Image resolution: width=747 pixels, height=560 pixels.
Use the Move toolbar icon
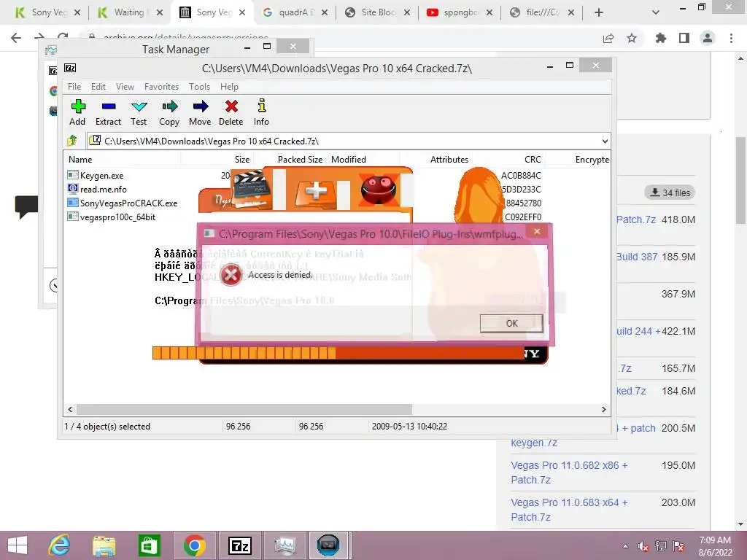point(200,112)
